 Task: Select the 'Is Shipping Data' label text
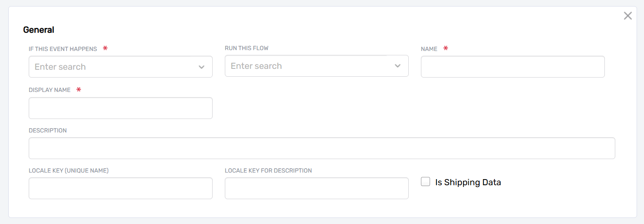[x=468, y=183]
